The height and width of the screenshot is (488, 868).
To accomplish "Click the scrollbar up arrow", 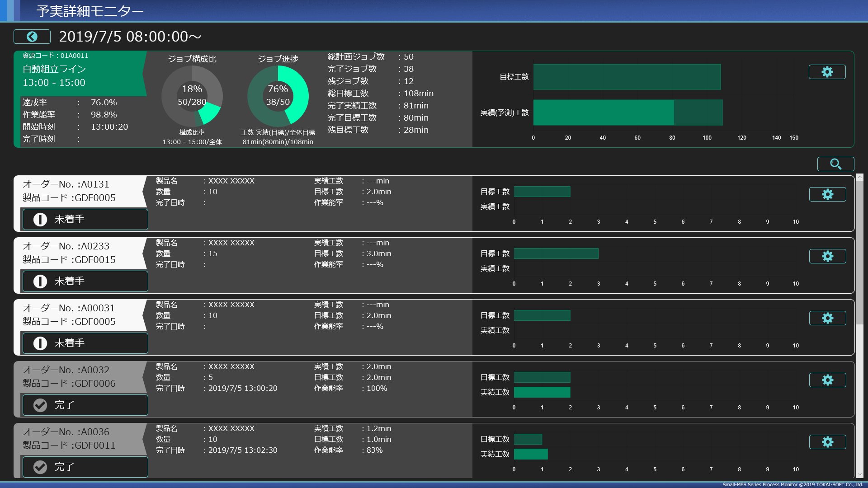I will pyautogui.click(x=860, y=178).
